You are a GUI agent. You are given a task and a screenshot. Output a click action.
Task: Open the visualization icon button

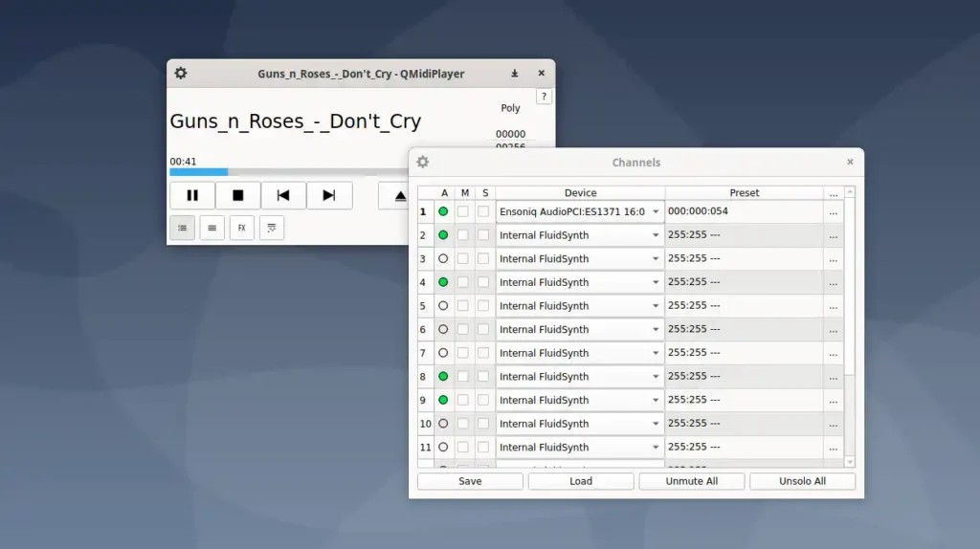(271, 228)
